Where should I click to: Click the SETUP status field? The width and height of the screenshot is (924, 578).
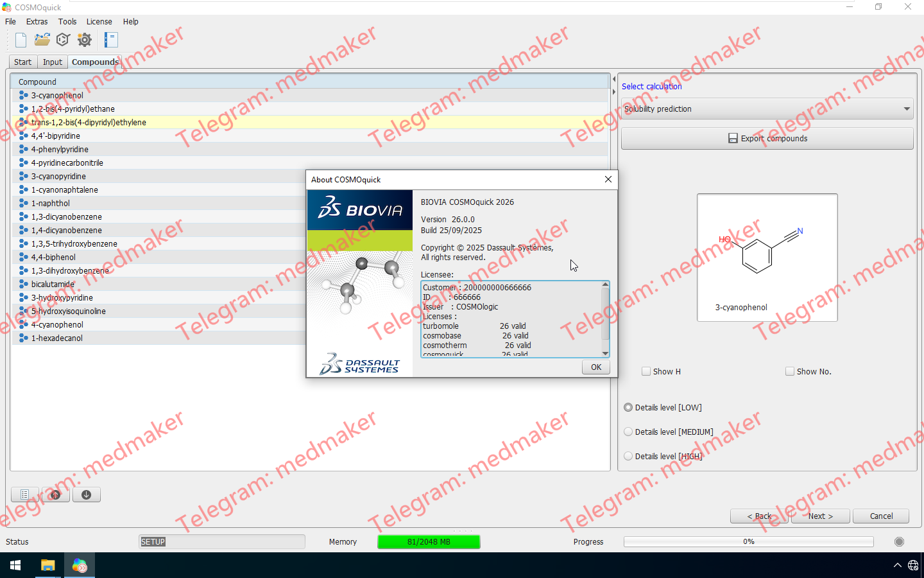(x=222, y=541)
